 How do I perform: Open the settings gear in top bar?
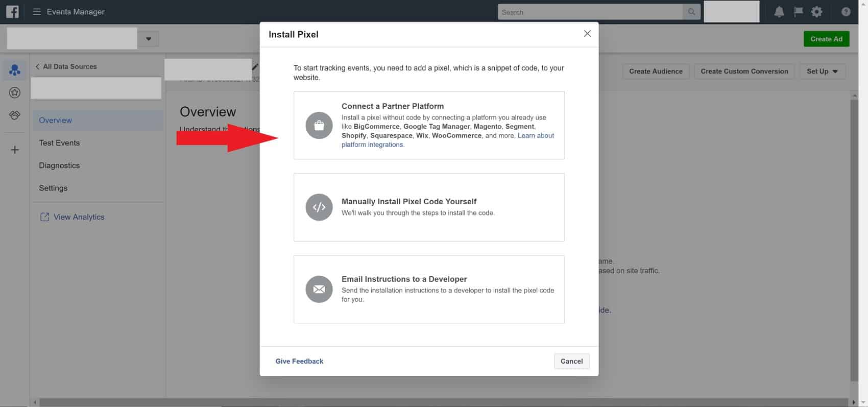tap(817, 12)
